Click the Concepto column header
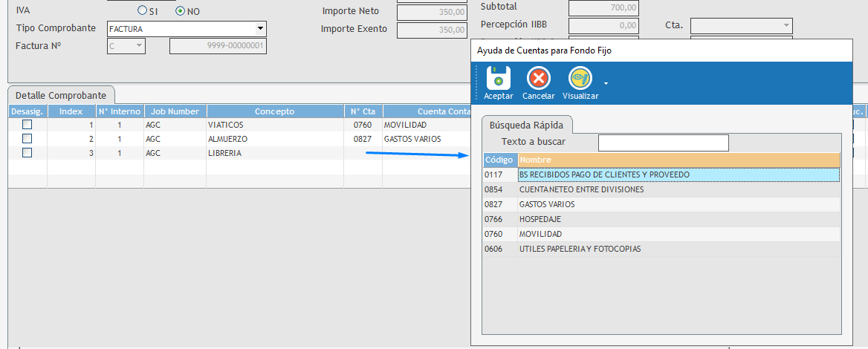 274,111
